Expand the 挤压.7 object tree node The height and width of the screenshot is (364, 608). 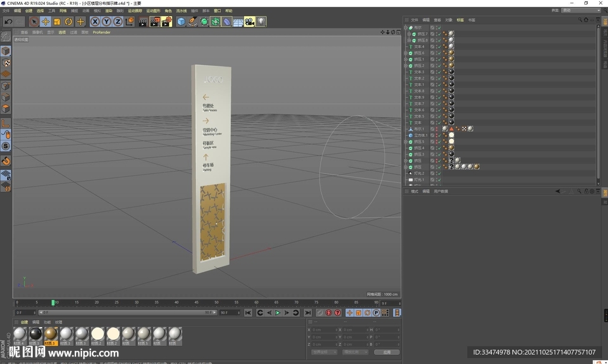(409, 34)
